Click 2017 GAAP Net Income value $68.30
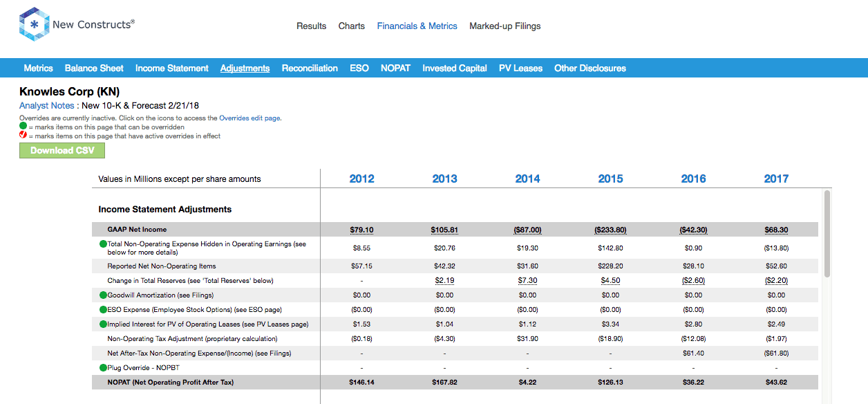 [776, 230]
